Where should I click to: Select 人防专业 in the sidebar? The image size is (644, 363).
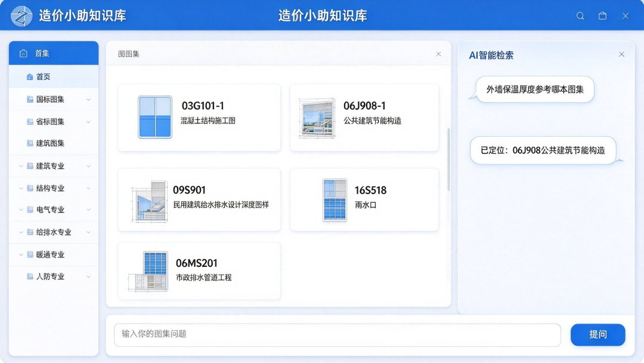[x=54, y=276]
